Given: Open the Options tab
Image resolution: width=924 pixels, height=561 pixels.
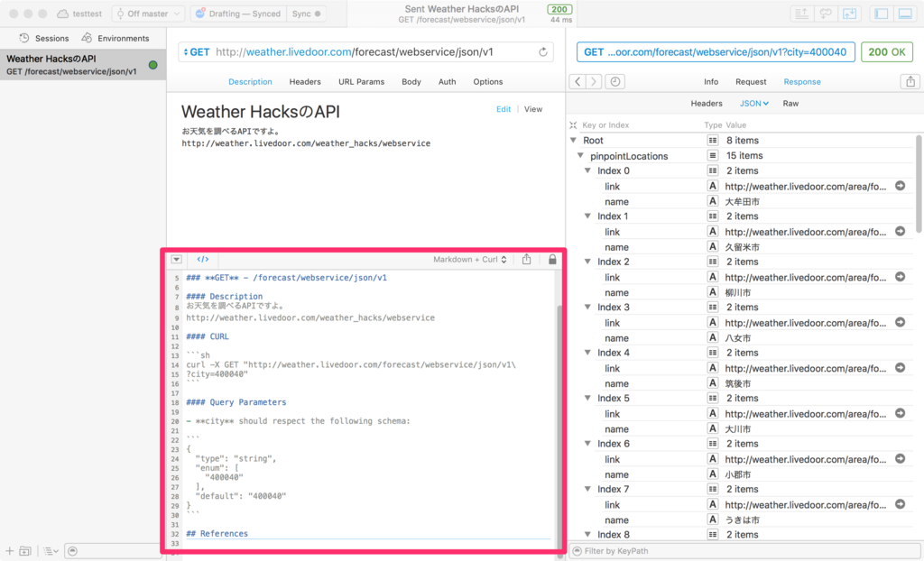Looking at the screenshot, I should 488,82.
